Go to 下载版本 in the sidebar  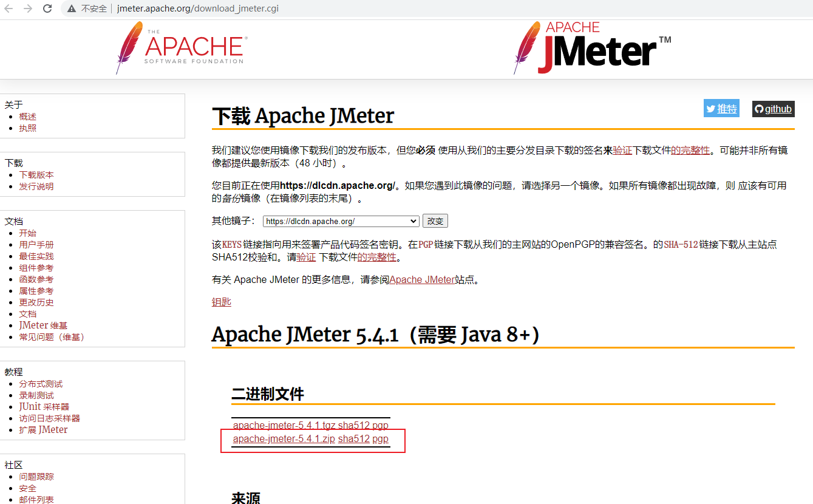pyautogui.click(x=36, y=175)
